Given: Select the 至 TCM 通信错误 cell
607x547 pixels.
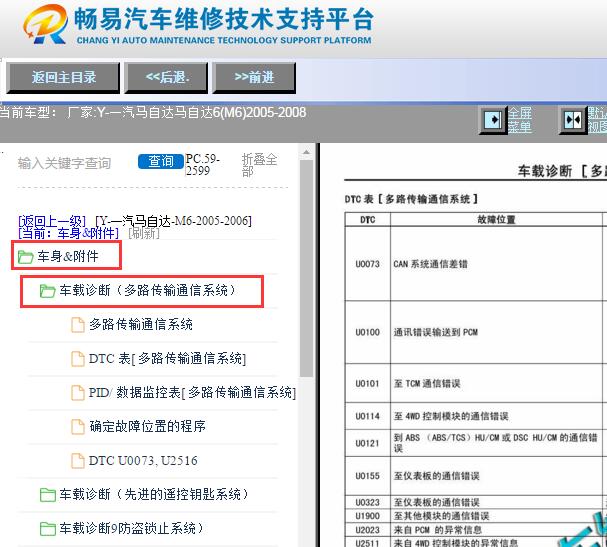Looking at the screenshot, I should point(496,383).
